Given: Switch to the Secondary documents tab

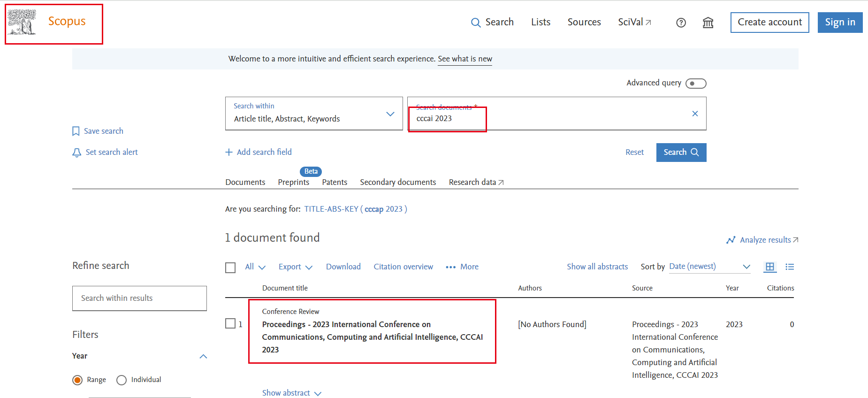Looking at the screenshot, I should (398, 182).
